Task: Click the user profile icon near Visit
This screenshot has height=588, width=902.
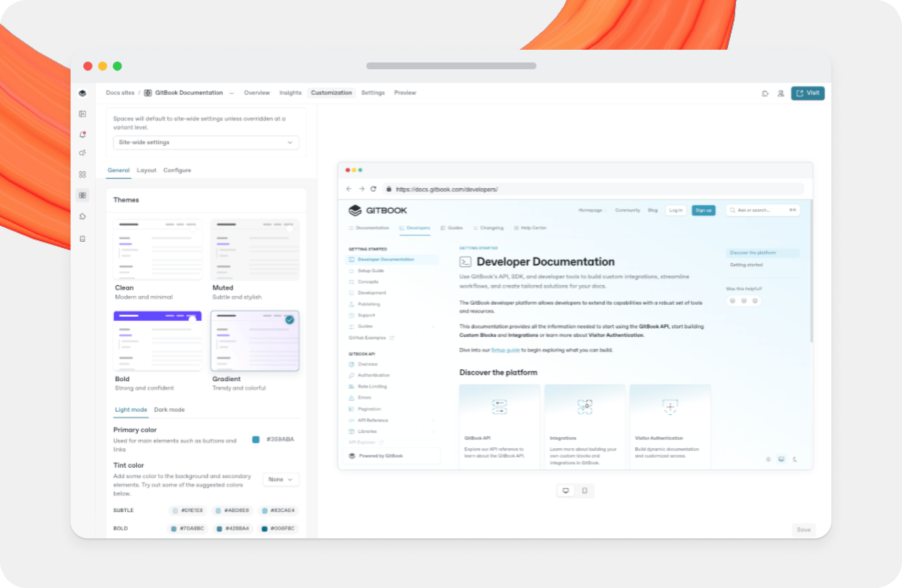Action: [781, 93]
